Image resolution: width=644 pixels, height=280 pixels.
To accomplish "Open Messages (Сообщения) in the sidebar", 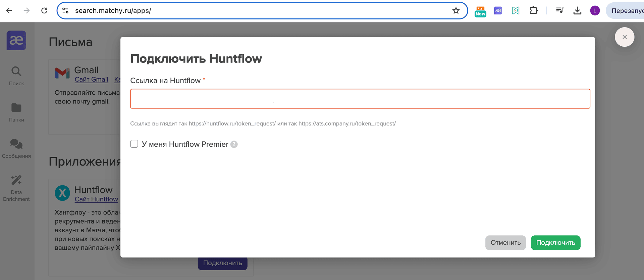I will pos(16,148).
